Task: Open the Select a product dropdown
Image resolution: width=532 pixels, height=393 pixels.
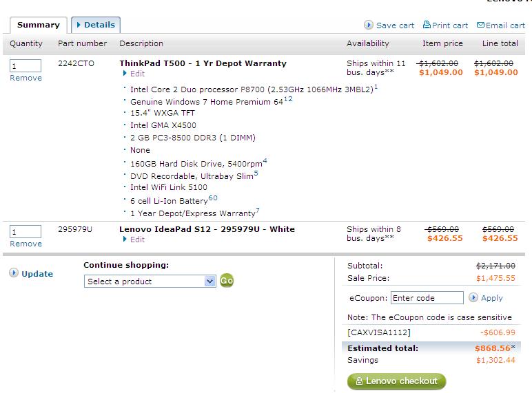Action: pyautogui.click(x=210, y=281)
